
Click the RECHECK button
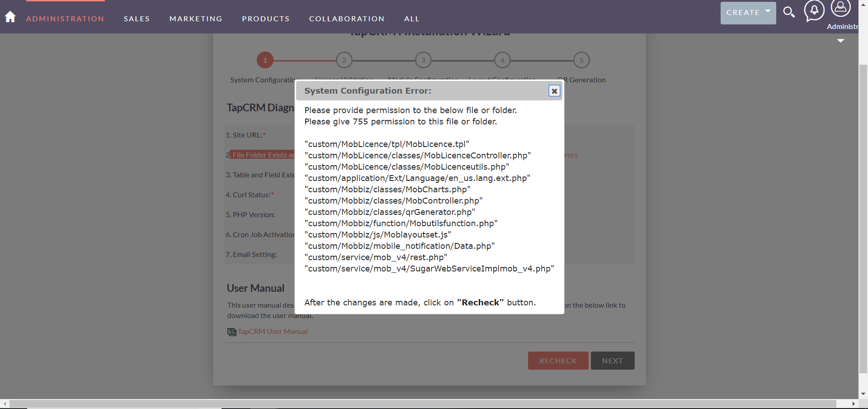(x=558, y=361)
